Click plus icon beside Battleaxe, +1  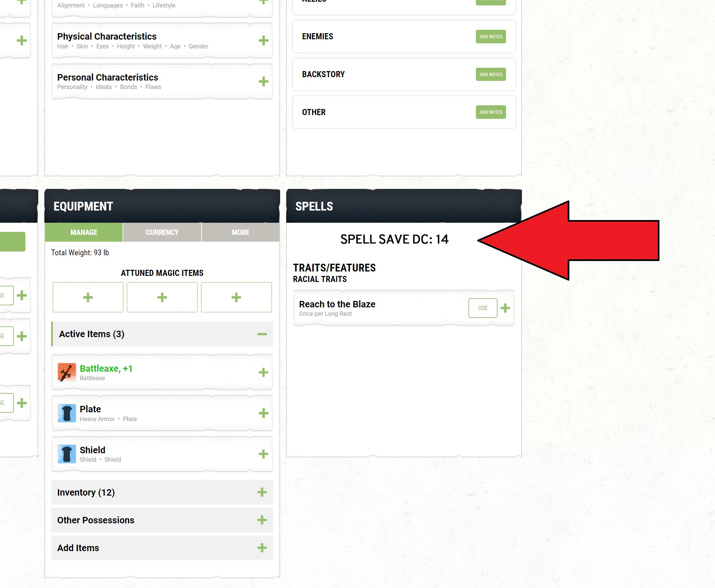(x=263, y=372)
